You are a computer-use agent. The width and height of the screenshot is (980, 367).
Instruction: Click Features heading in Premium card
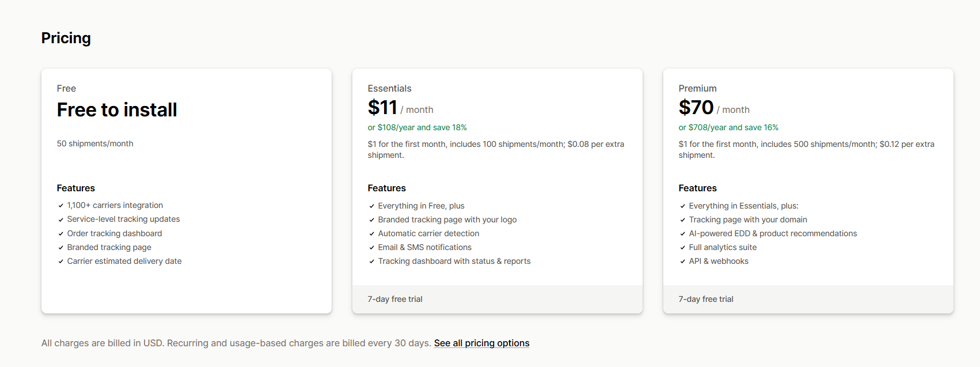tap(698, 188)
